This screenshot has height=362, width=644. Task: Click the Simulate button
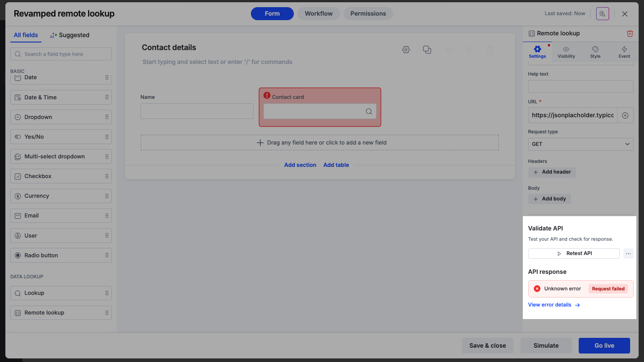pyautogui.click(x=546, y=345)
